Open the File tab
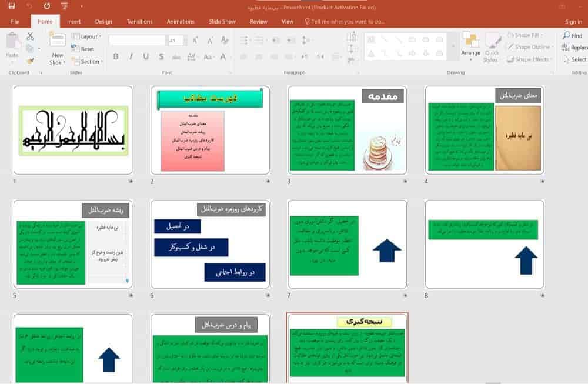 15,21
